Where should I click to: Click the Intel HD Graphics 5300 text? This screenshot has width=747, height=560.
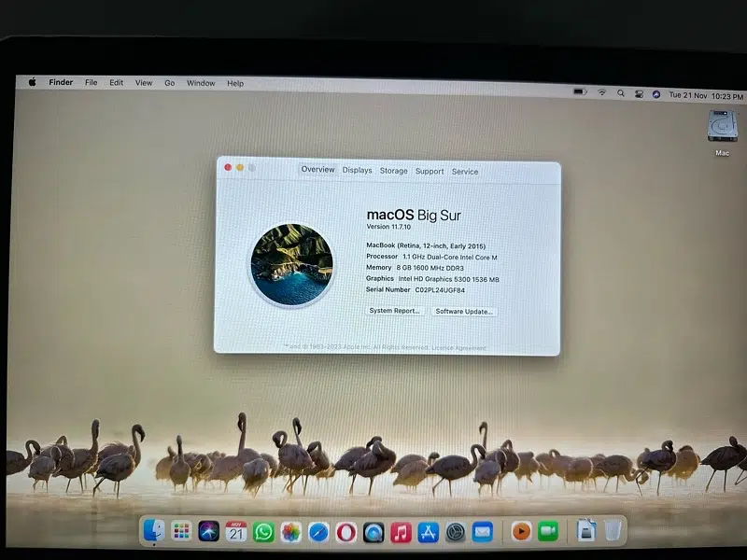[x=449, y=279]
